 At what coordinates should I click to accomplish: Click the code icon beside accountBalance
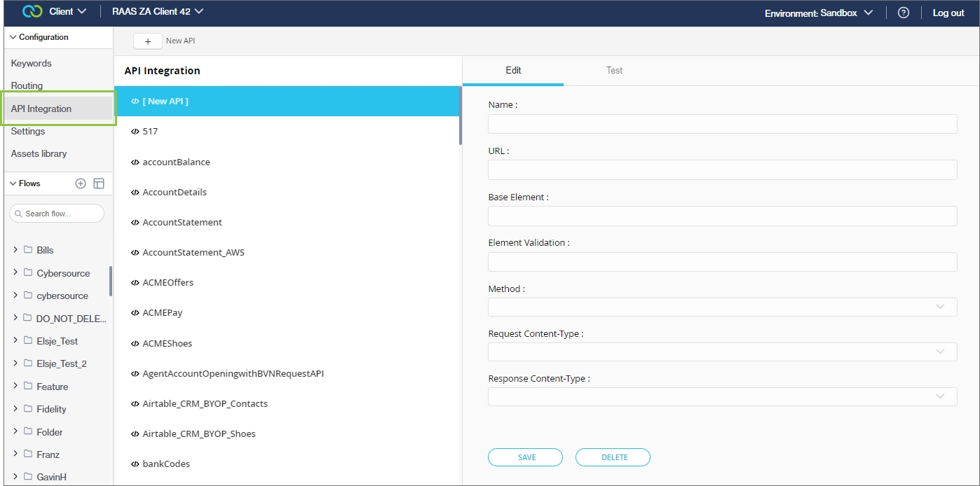(135, 162)
